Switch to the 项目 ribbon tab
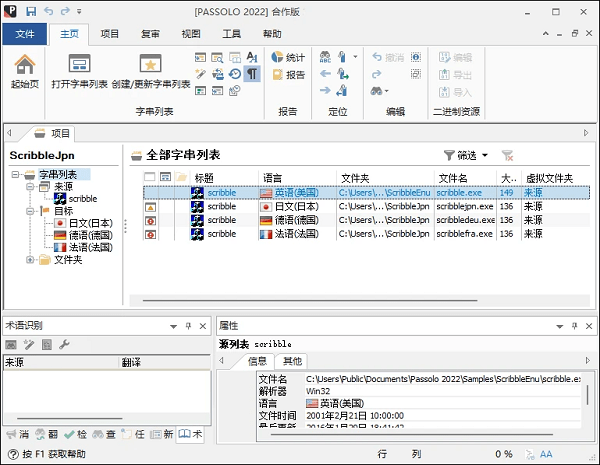Image resolution: width=600 pixels, height=465 pixels. tap(109, 33)
